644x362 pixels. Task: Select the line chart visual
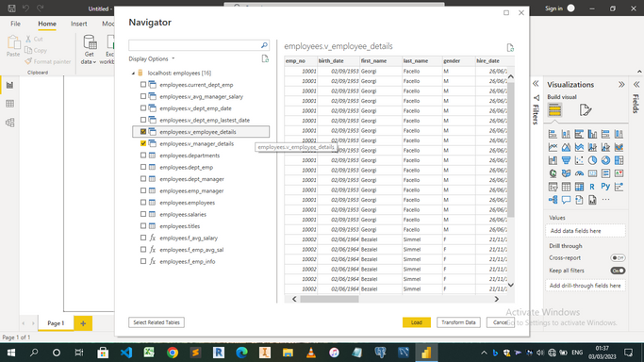tap(553, 147)
